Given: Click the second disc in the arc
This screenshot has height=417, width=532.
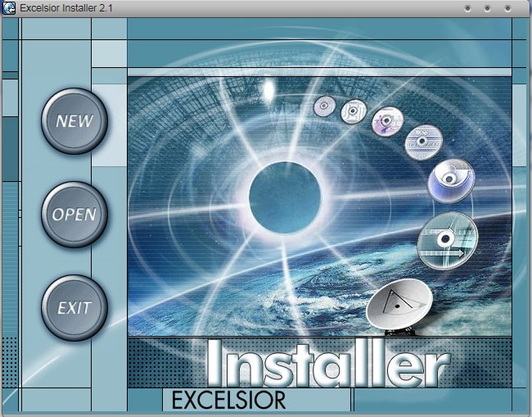Looking at the screenshot, I should point(354,111).
